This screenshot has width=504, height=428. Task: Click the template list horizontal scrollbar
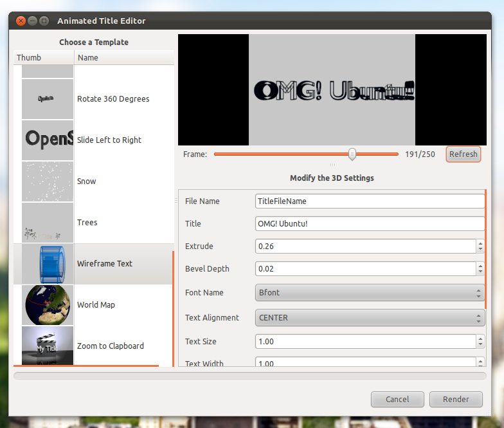click(x=86, y=366)
